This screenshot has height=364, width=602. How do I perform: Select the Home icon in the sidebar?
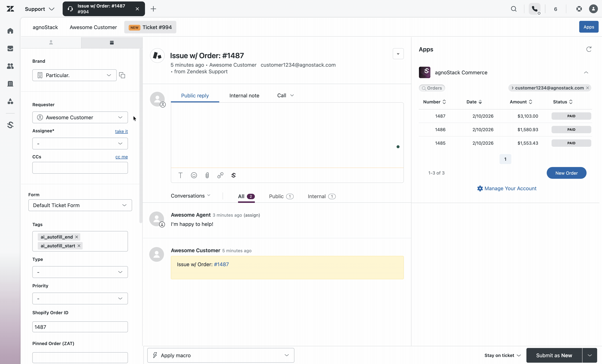coord(10,31)
